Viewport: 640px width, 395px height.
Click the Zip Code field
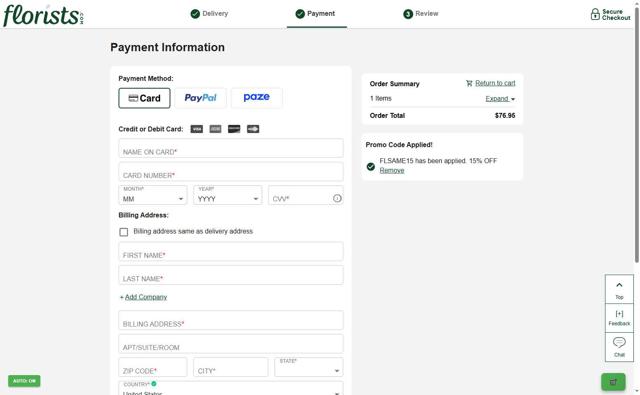pyautogui.click(x=153, y=367)
